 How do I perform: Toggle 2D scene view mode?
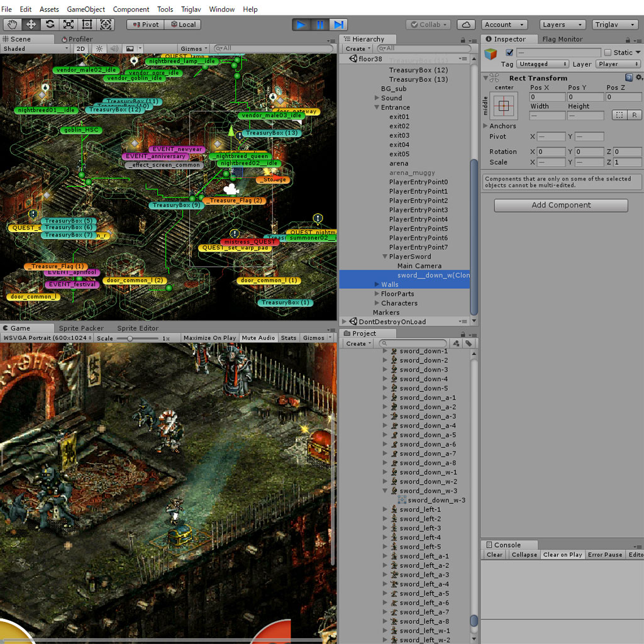click(81, 48)
